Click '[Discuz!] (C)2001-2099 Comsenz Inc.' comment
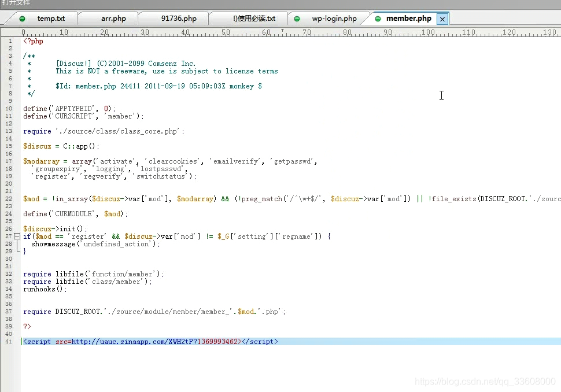 pos(126,64)
